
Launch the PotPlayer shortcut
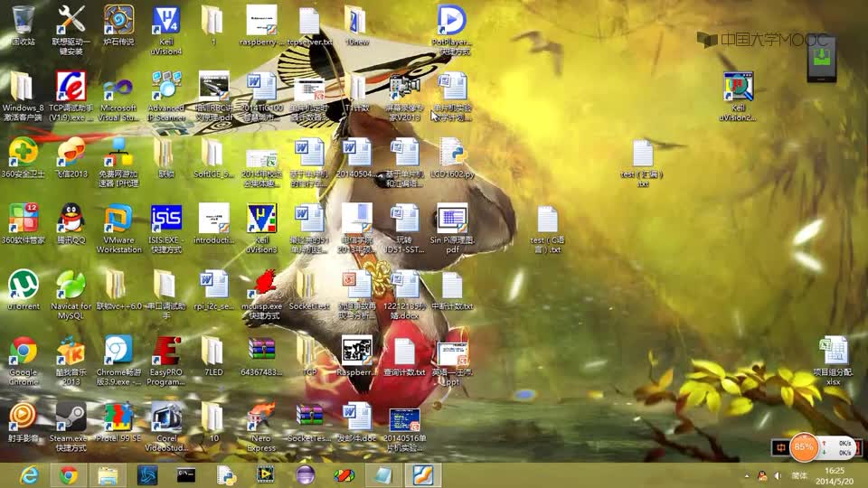pyautogui.click(x=452, y=31)
